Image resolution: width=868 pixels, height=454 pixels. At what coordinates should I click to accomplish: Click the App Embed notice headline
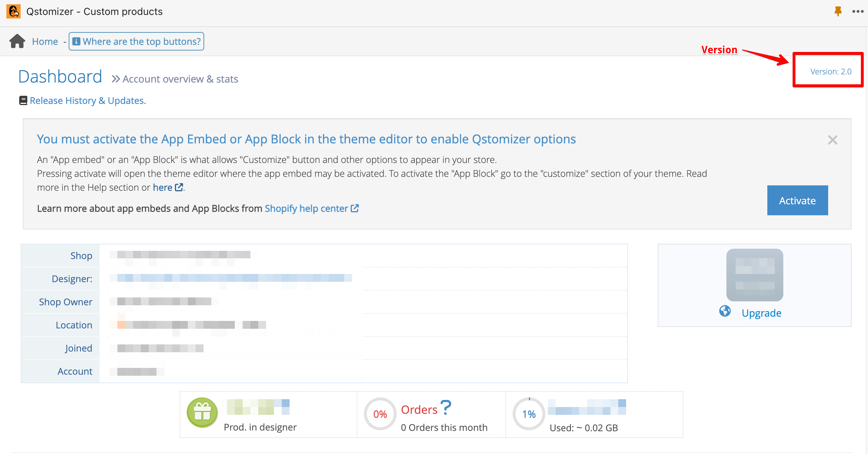(306, 139)
